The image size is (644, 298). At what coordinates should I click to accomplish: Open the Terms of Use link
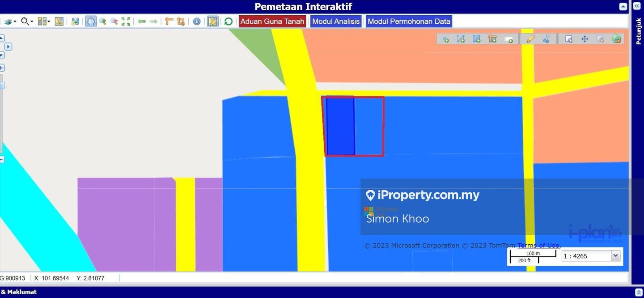[538, 245]
